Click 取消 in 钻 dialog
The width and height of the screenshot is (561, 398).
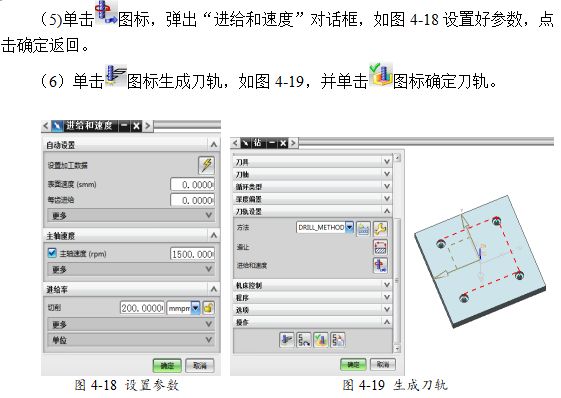(x=383, y=364)
